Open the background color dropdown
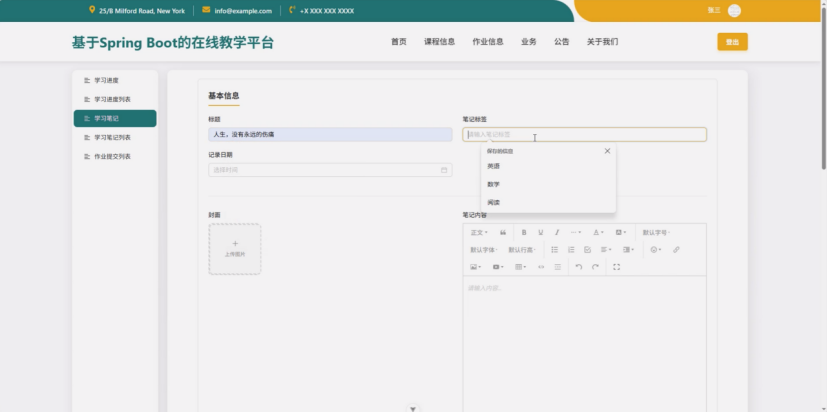Screen dimensions: 827x412 620,233
